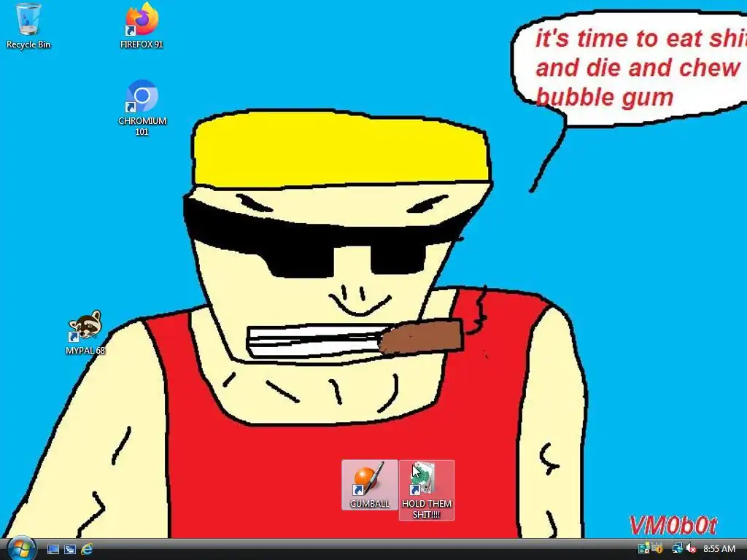
Task: Launch Internet Explorer from Quick Launch
Action: (x=87, y=549)
